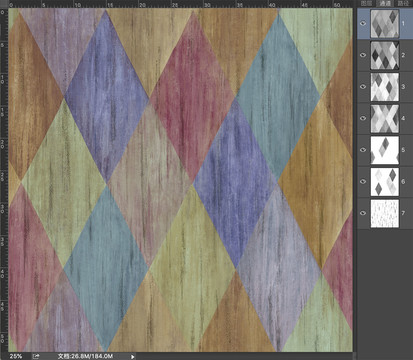The height and width of the screenshot is (360, 413).
Task: Switch to the 路径 (Paths) tab
Action: coord(403,3)
